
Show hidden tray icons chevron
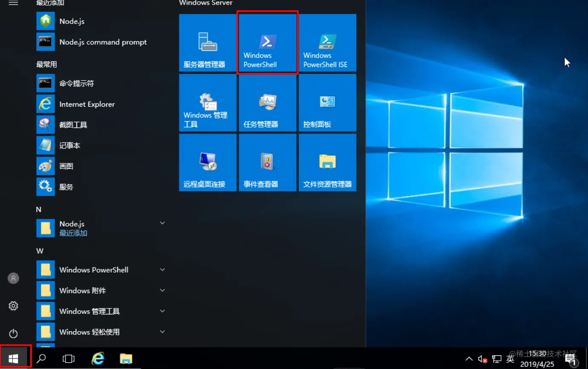click(469, 359)
